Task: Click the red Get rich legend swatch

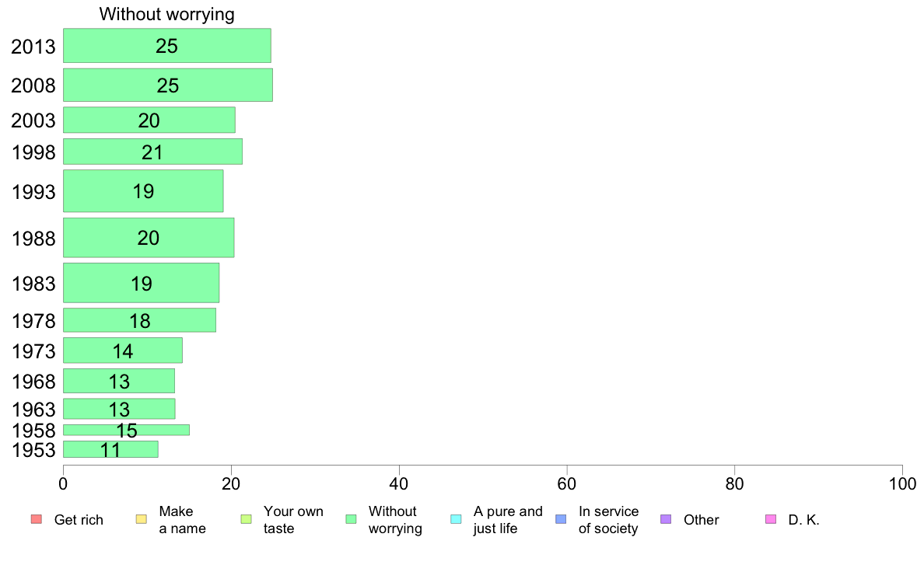Action: click(37, 519)
